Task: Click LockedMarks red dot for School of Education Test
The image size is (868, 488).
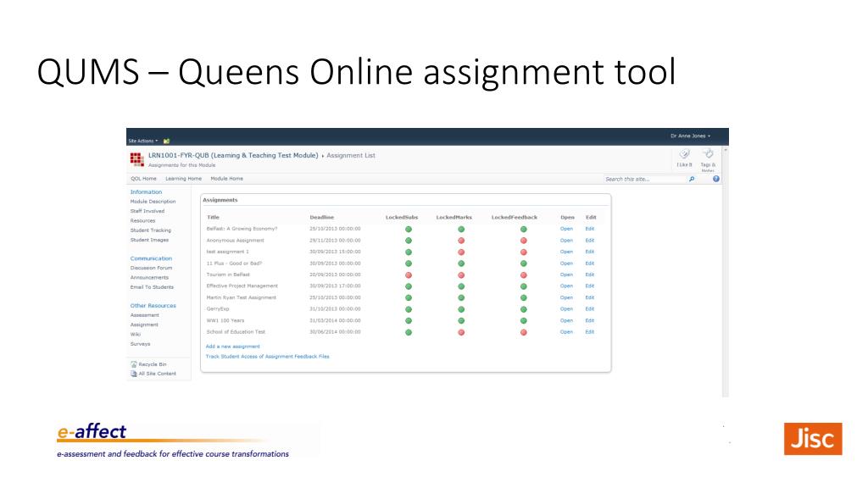Action: (x=461, y=332)
